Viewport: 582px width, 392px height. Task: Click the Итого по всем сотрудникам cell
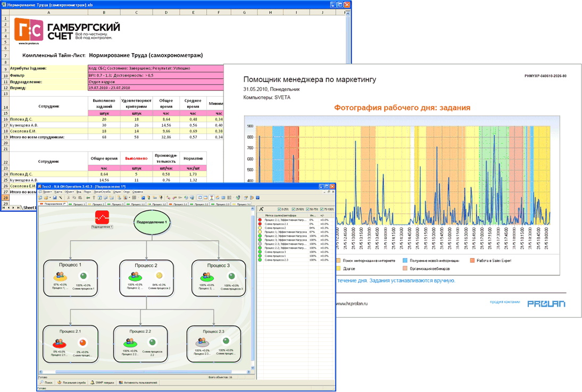pos(48,137)
